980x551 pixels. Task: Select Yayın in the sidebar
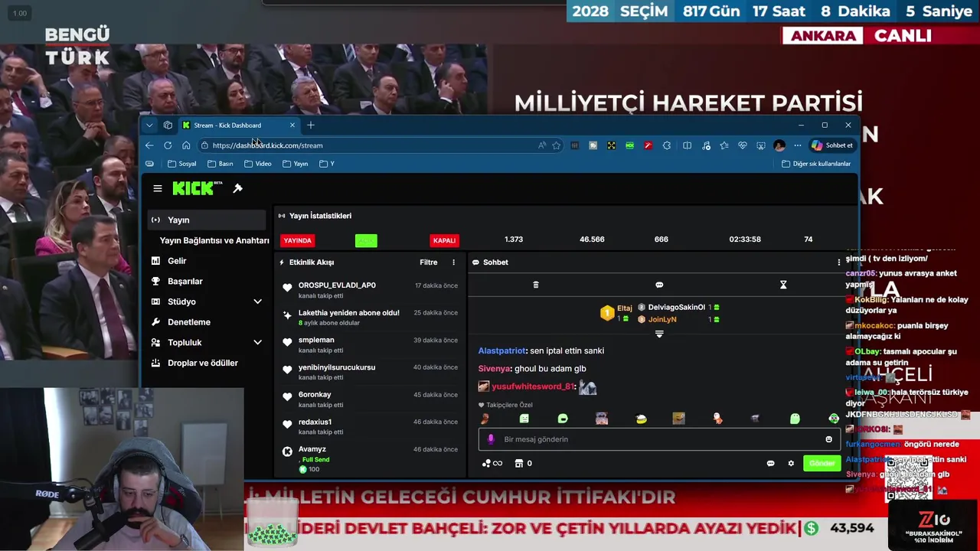point(207,220)
